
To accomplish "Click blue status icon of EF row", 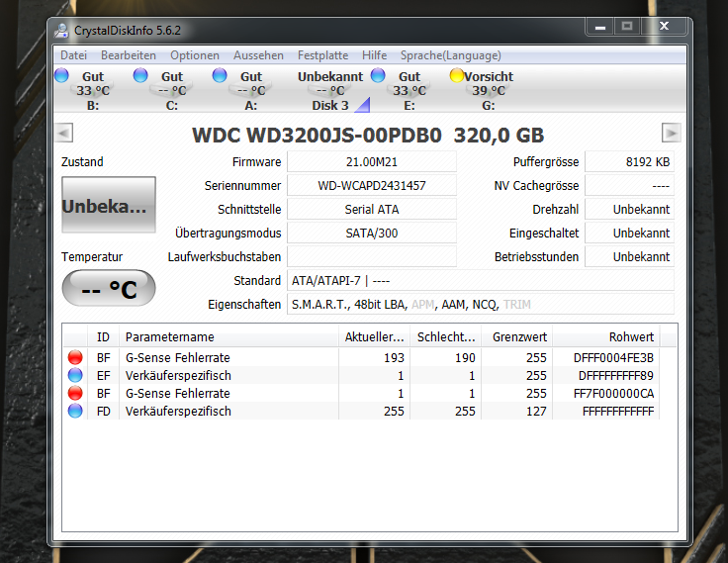I will click(75, 375).
